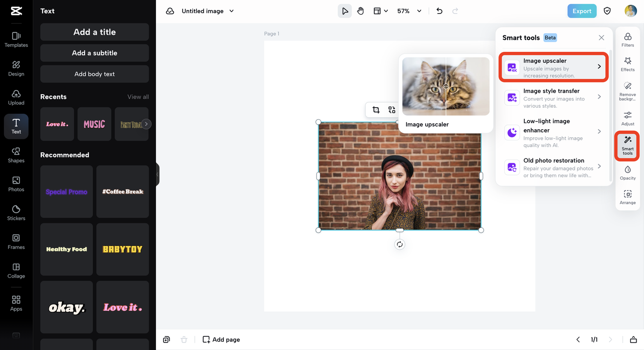The width and height of the screenshot is (644, 350).
Task: Pick the okay. text preset
Action: coord(66,307)
